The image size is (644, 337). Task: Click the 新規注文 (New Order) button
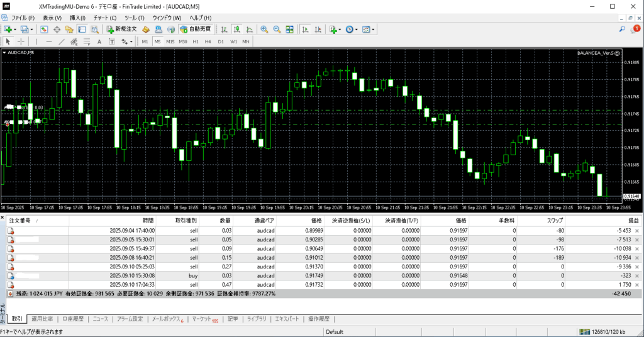[x=121, y=29]
